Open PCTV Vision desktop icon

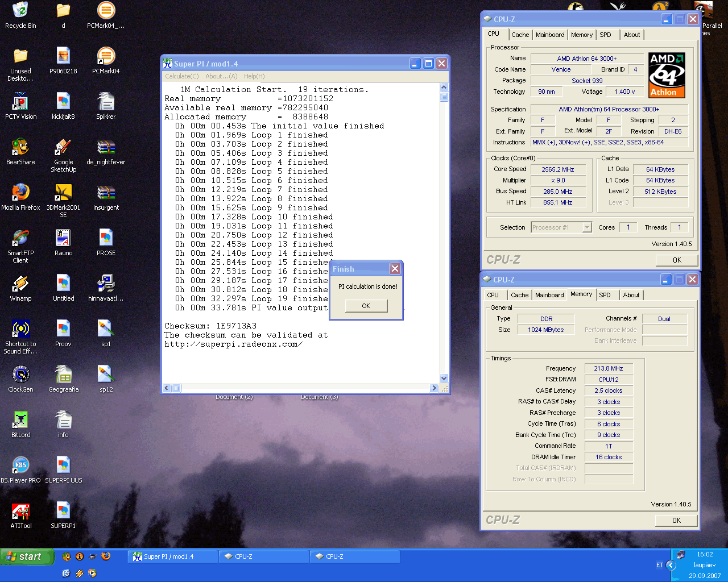[20, 106]
